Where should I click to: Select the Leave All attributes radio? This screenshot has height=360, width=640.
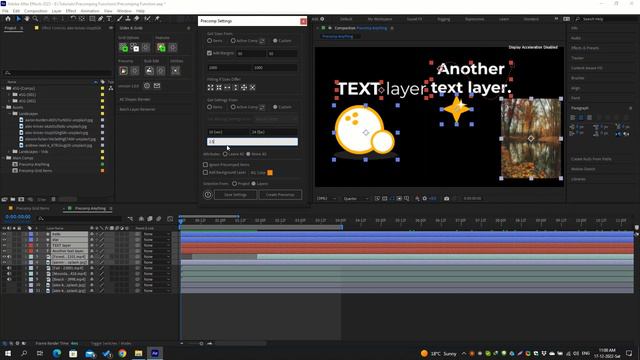coord(225,154)
